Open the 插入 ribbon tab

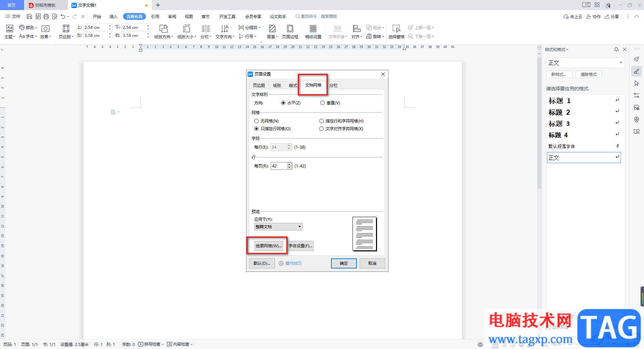pos(114,16)
